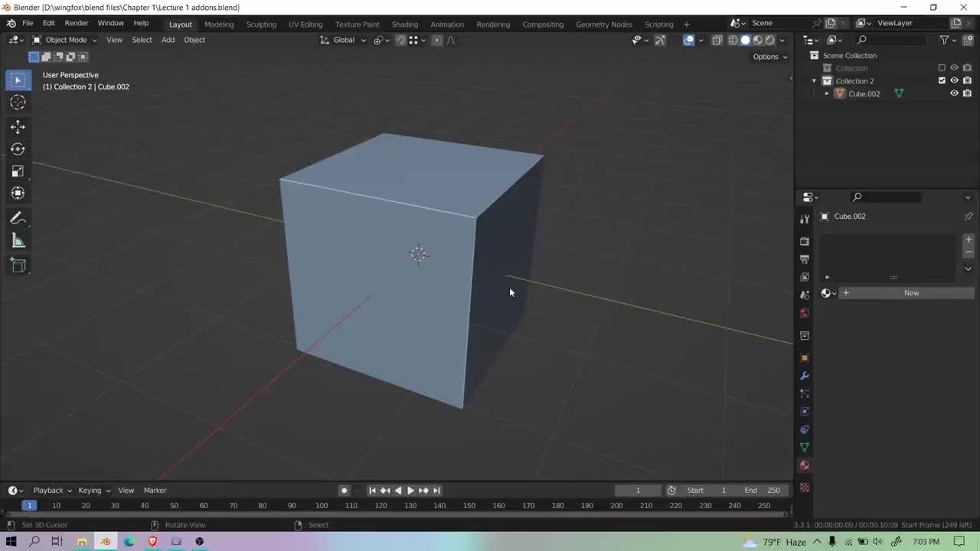Open the Output properties tab
The image size is (980, 551).
click(804, 259)
